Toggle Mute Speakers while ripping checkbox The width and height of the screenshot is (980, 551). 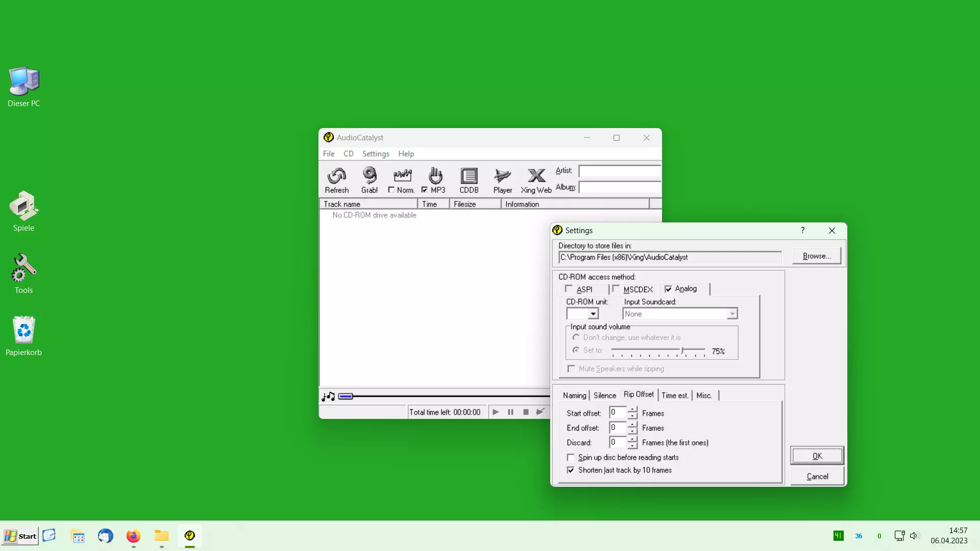tap(571, 369)
